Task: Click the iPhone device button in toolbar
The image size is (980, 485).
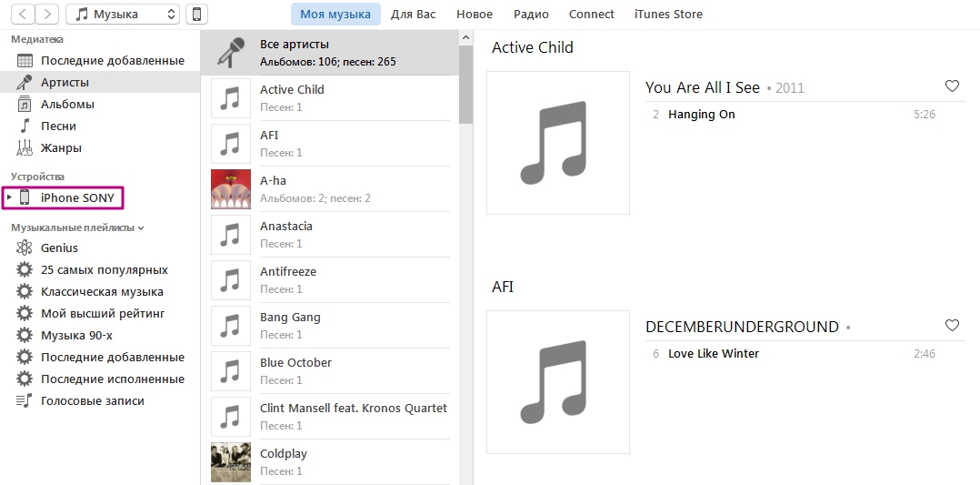Action: click(x=197, y=14)
